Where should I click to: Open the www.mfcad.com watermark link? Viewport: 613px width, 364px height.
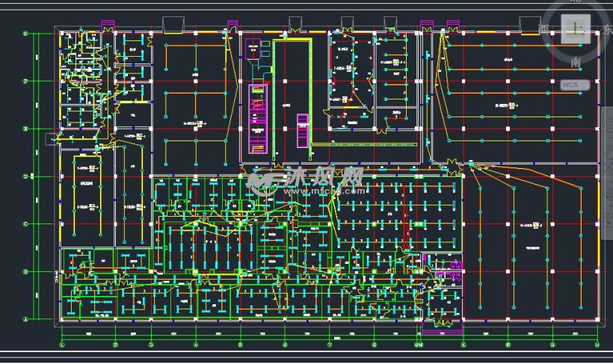point(324,191)
